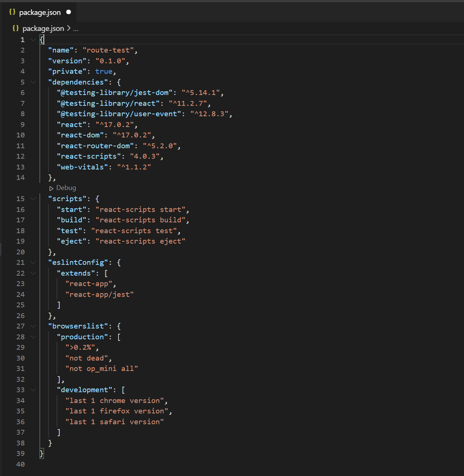
Task: Click the "0.1.0" version value
Action: point(110,61)
